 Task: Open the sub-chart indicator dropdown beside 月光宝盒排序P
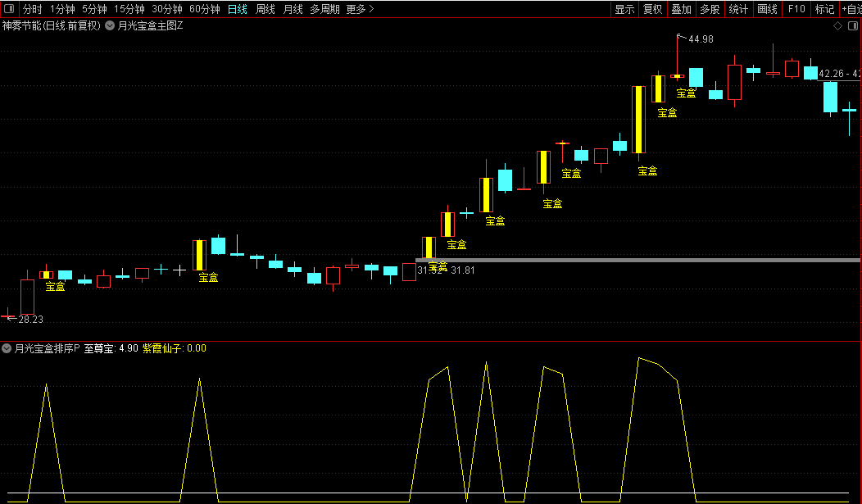pos(7,348)
